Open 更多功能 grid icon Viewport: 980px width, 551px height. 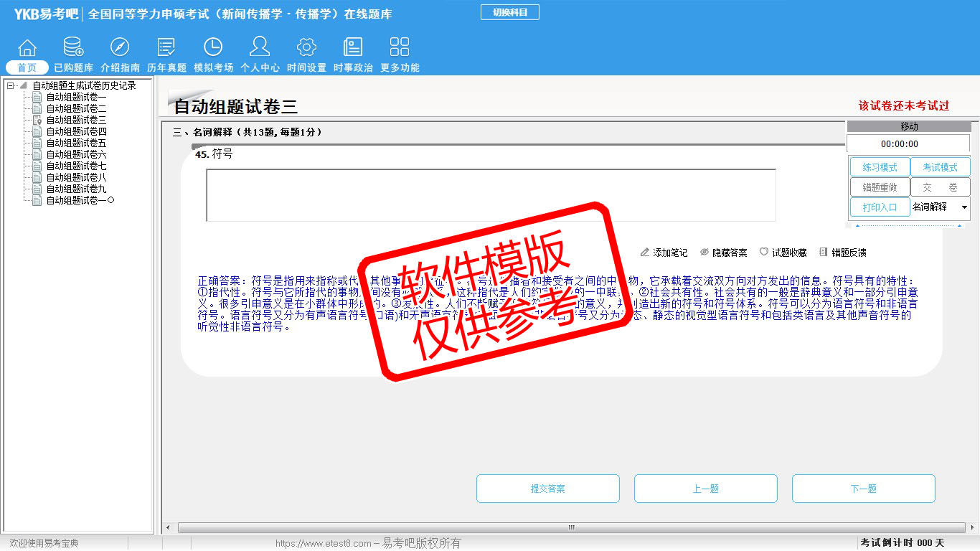(400, 48)
